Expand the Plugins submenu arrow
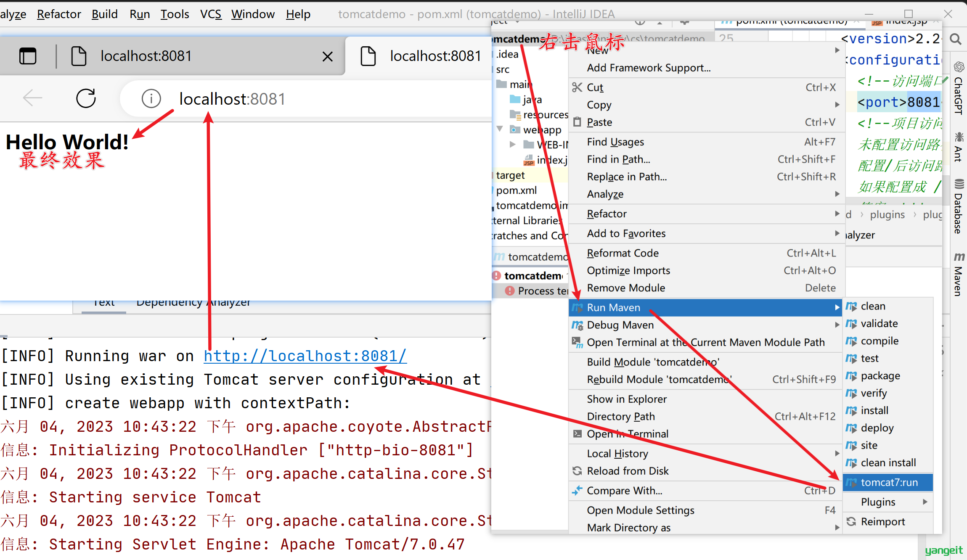 [925, 502]
